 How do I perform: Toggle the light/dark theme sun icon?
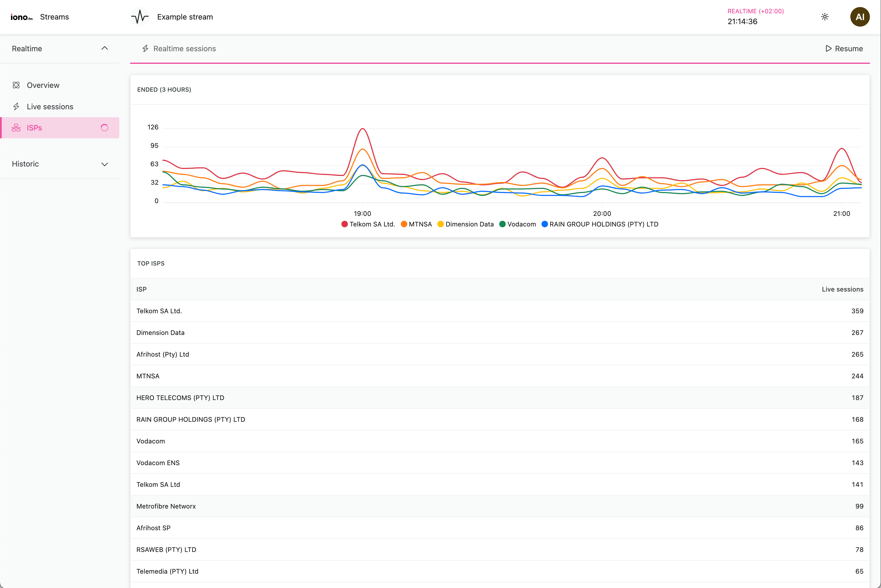pyautogui.click(x=825, y=17)
